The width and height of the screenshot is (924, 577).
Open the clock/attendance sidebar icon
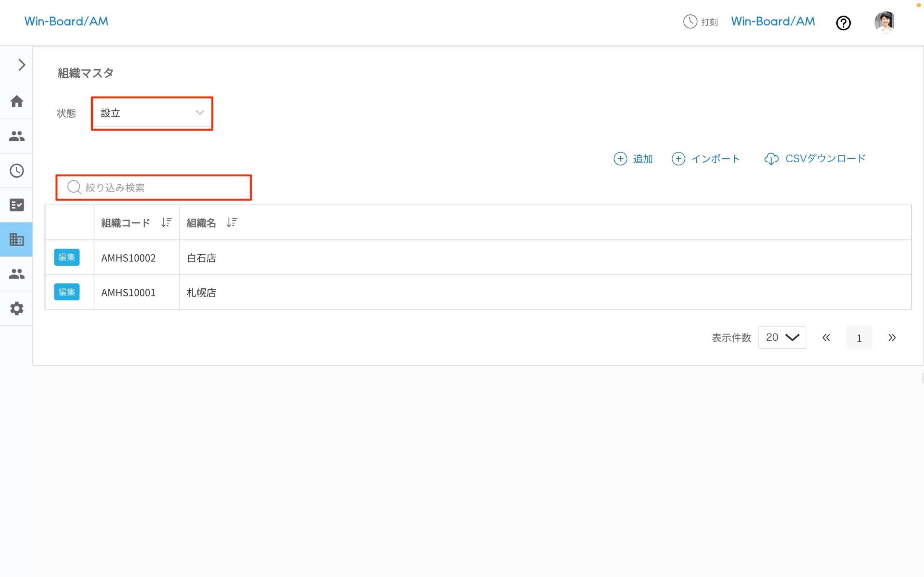point(16,171)
